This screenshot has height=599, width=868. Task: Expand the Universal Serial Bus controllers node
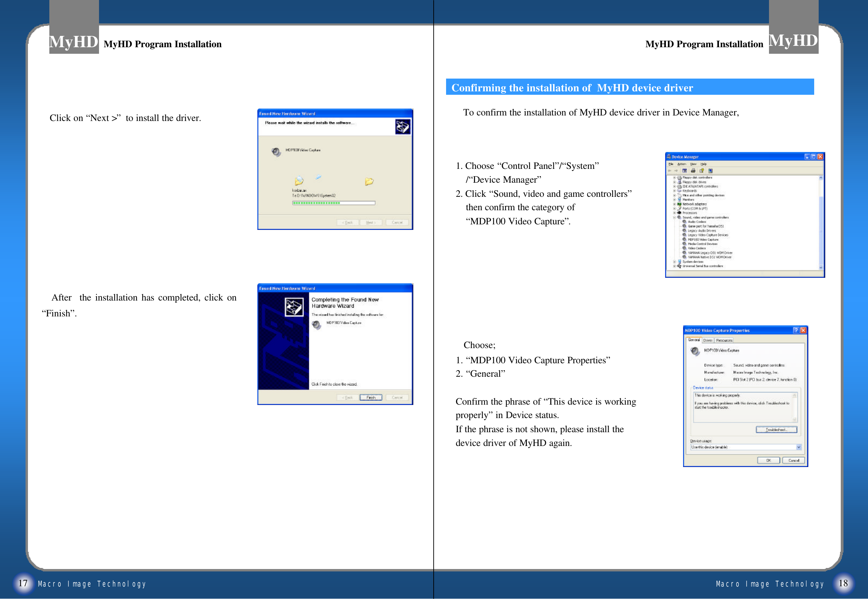674,266
